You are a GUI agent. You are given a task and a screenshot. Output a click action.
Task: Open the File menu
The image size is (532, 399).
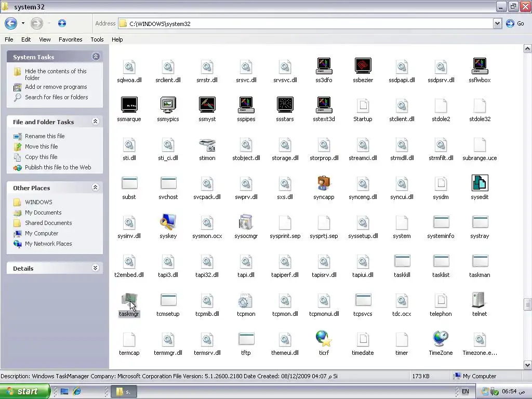[9, 39]
